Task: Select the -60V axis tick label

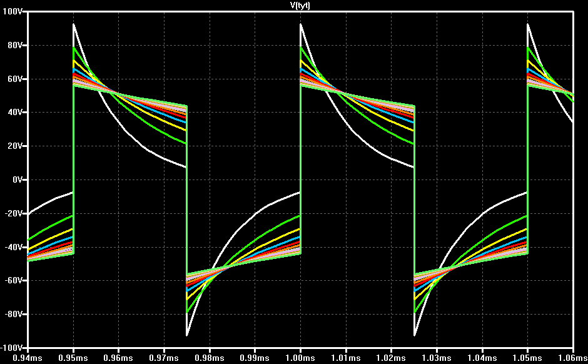Action: (13, 280)
